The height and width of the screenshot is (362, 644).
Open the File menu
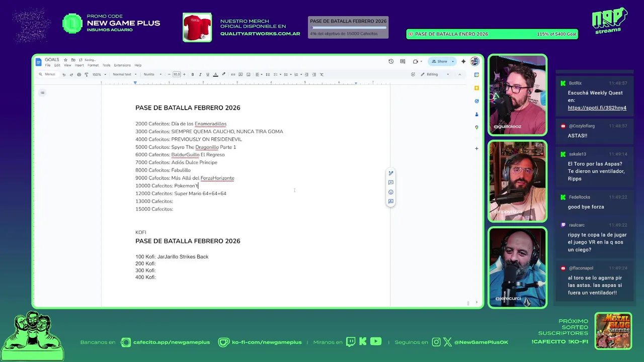[x=47, y=65]
